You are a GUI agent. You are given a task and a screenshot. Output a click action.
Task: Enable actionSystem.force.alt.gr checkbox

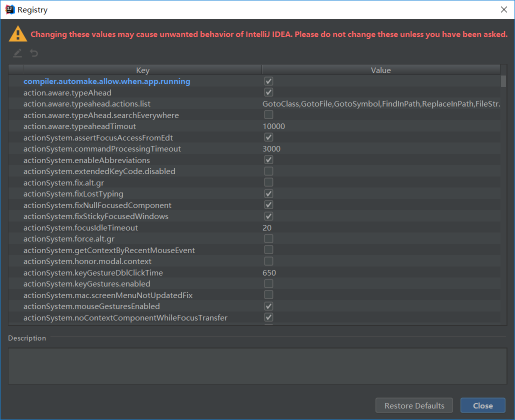(x=268, y=238)
